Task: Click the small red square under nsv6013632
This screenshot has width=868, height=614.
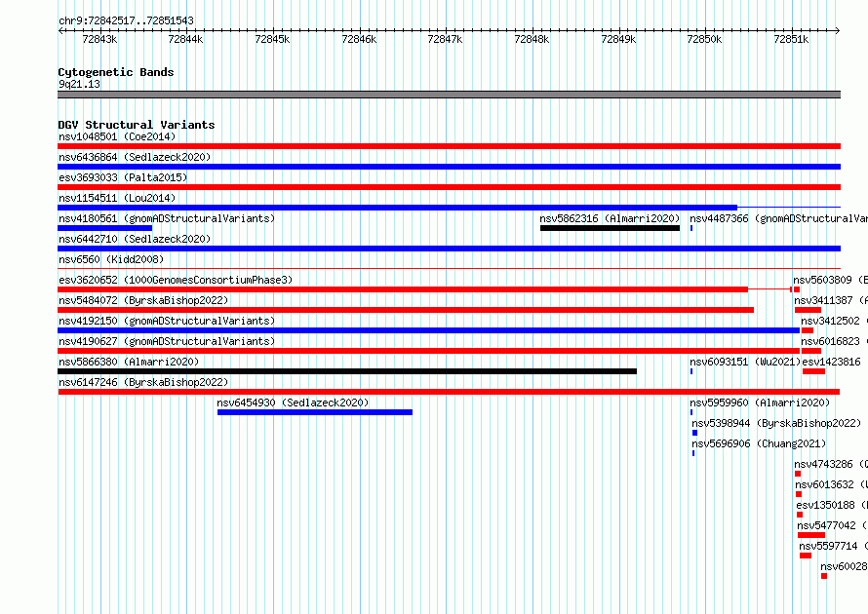Action: click(x=798, y=494)
